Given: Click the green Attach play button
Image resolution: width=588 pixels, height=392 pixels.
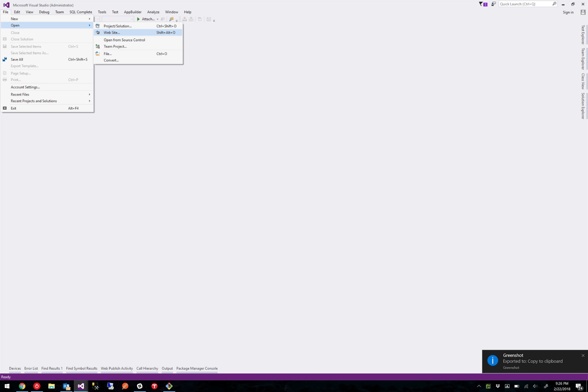Looking at the screenshot, I should pos(138,19).
